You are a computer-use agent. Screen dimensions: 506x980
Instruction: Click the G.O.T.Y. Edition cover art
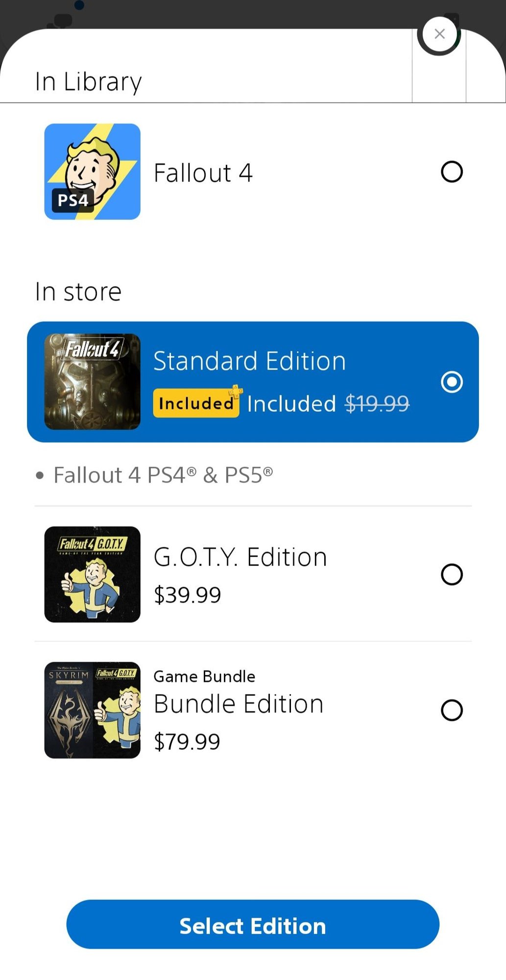coord(92,574)
